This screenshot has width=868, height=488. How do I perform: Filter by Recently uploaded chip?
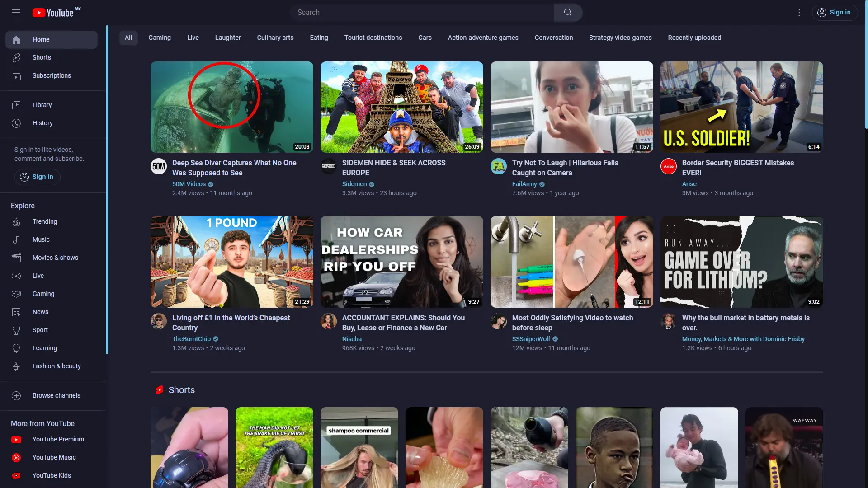click(x=694, y=38)
